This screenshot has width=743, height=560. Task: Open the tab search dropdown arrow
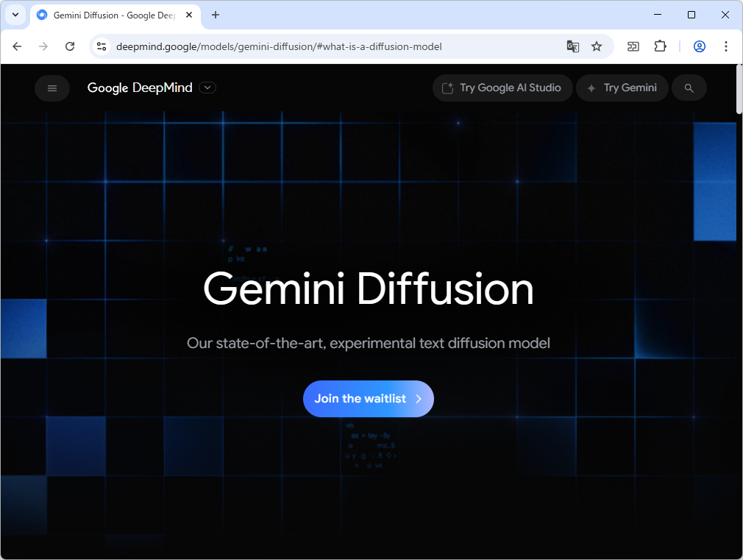coord(15,15)
